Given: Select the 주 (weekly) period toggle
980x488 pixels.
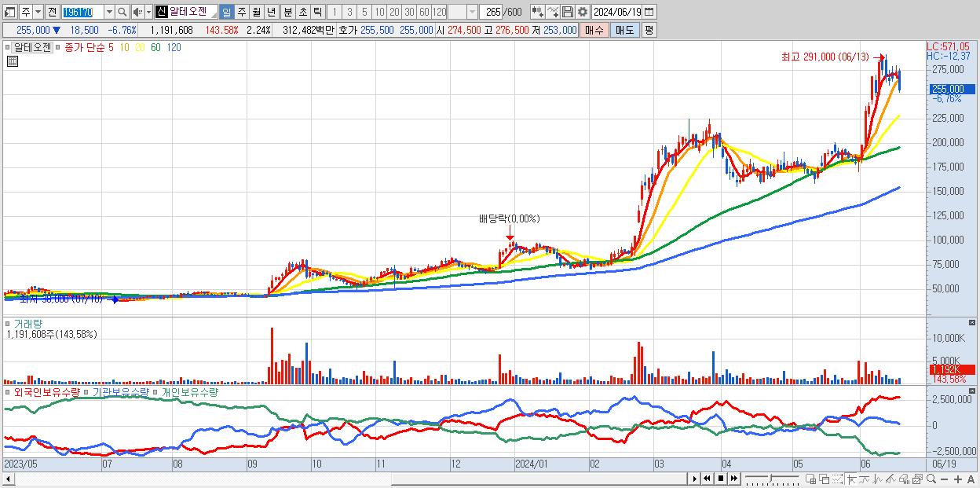Looking at the screenshot, I should (x=241, y=12).
